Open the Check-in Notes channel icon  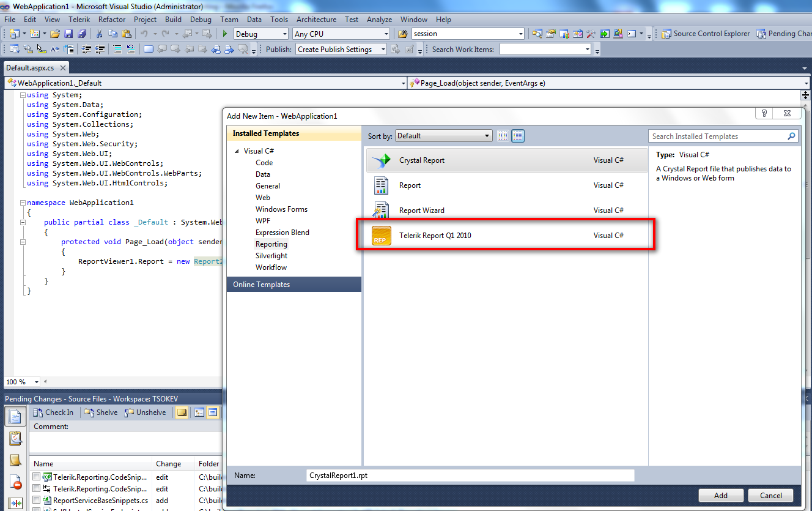coord(16,460)
